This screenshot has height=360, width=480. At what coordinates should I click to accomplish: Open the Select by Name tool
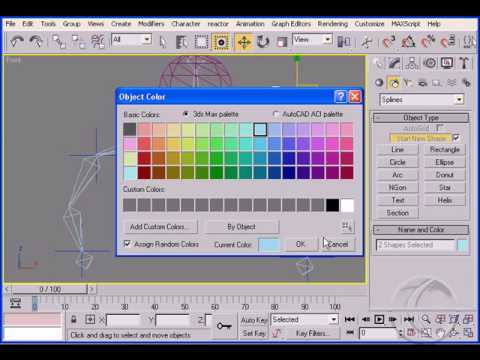(182, 42)
